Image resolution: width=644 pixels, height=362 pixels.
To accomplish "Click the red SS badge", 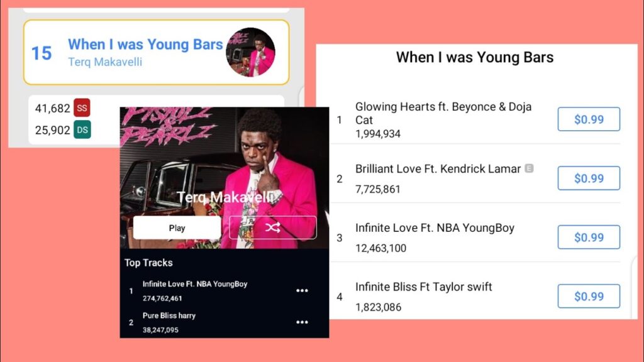I will tap(82, 108).
